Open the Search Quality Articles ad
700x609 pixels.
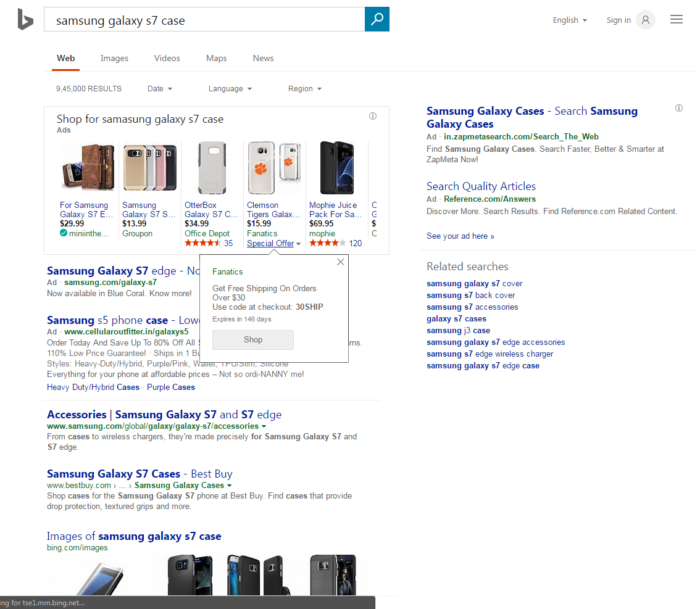click(x=481, y=186)
